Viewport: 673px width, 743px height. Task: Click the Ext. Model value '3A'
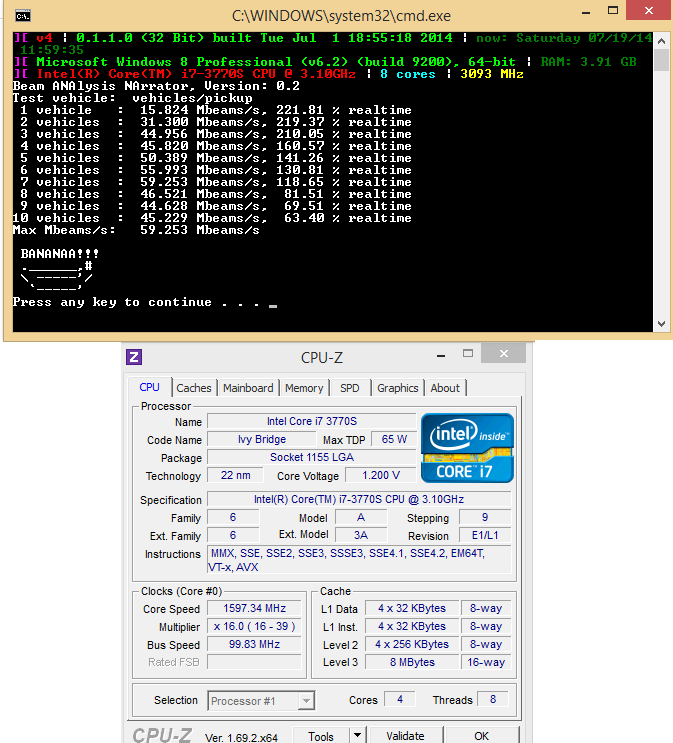(x=361, y=535)
